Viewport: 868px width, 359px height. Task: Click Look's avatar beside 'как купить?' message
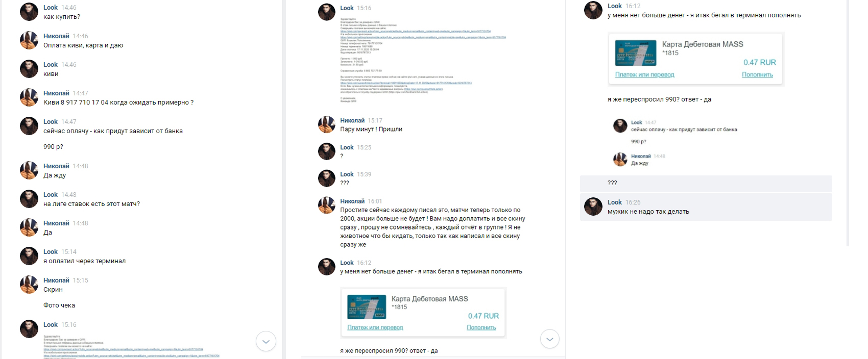pos(29,12)
